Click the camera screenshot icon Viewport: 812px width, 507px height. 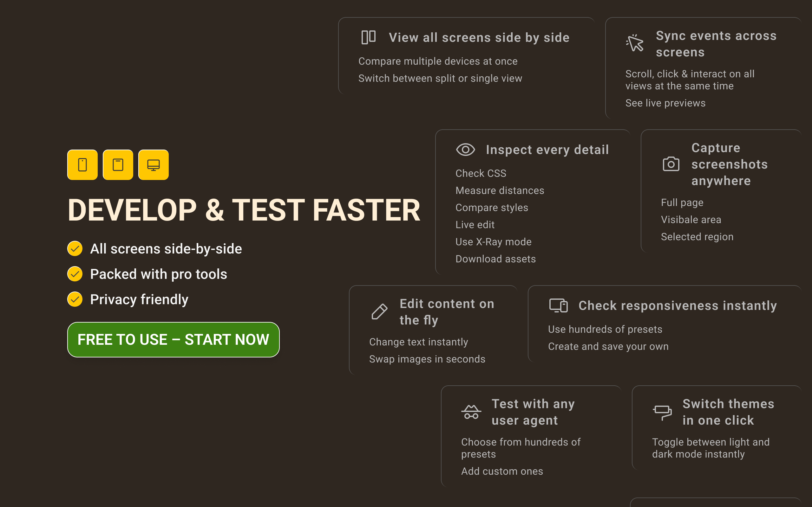coord(671,164)
